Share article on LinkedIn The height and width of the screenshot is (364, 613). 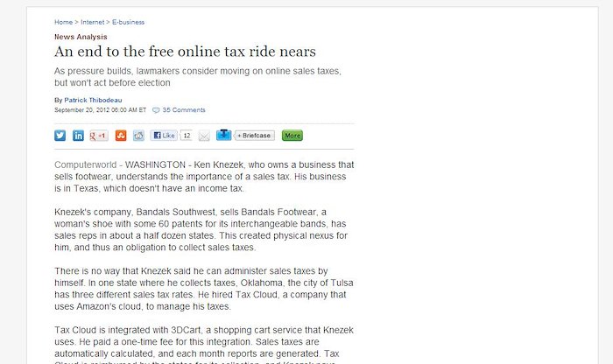pyautogui.click(x=78, y=136)
